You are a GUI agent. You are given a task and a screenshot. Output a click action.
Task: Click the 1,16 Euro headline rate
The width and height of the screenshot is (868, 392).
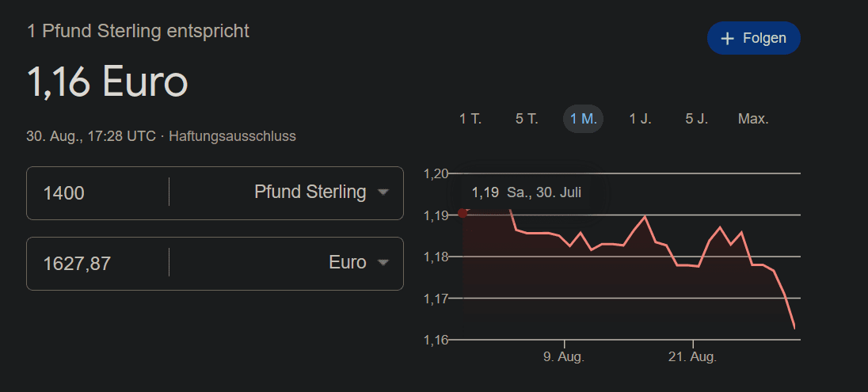click(108, 82)
